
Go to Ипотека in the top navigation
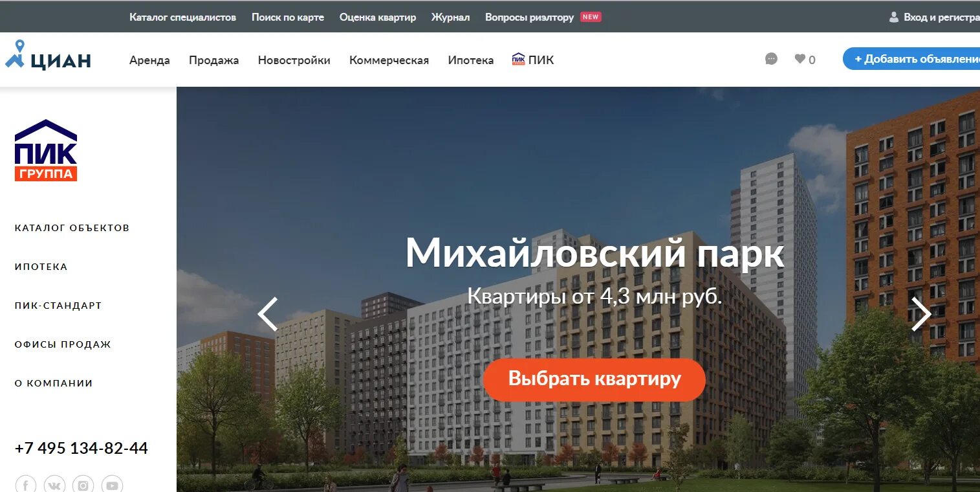point(471,60)
